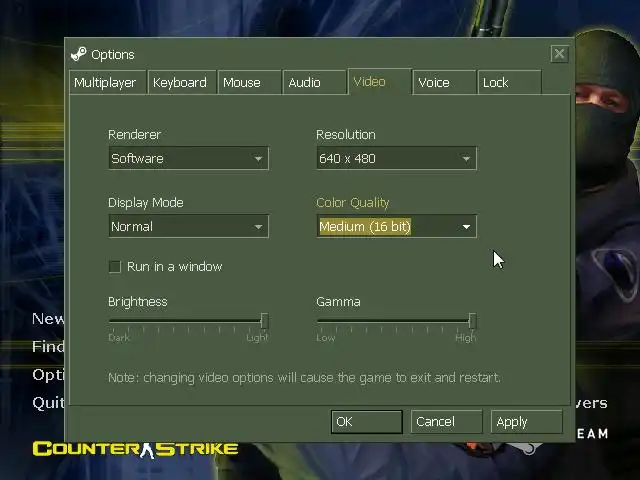640x480 pixels.
Task: Click the Renderer label
Action: [134, 135]
